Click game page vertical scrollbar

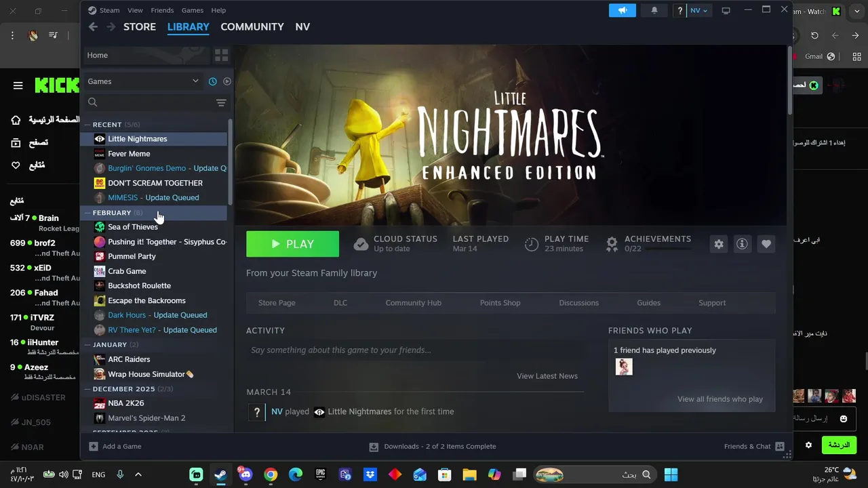tap(789, 80)
